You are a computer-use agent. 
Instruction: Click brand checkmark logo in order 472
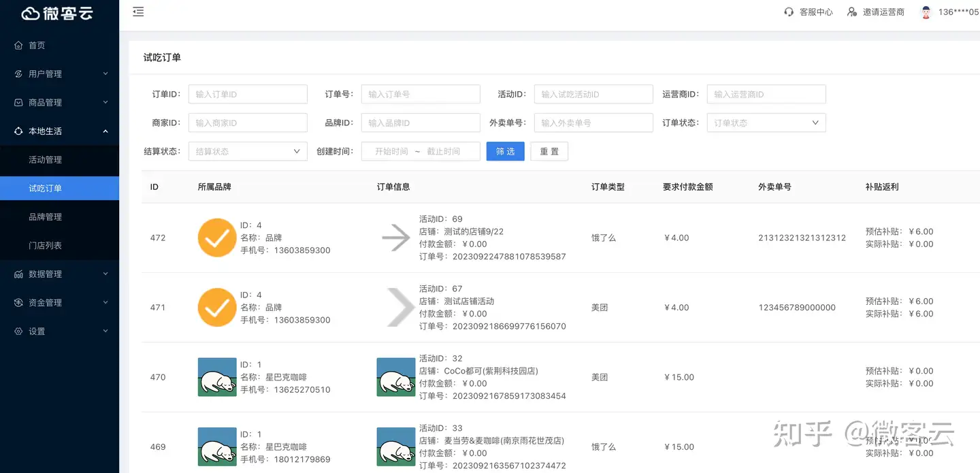217,238
